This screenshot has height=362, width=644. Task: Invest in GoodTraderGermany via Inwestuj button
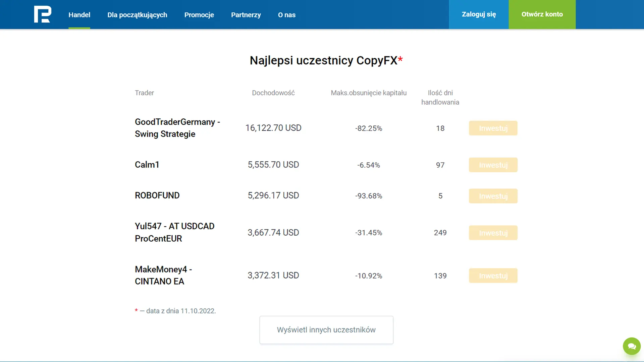tap(493, 128)
